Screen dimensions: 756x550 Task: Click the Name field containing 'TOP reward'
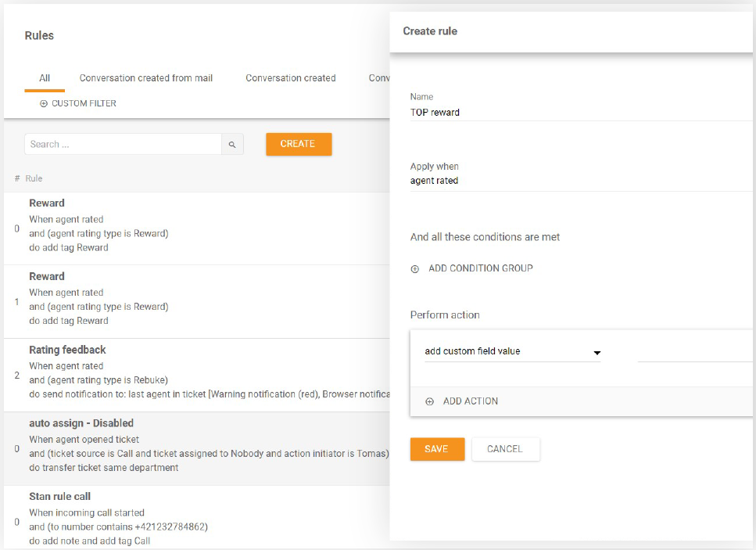tap(581, 113)
